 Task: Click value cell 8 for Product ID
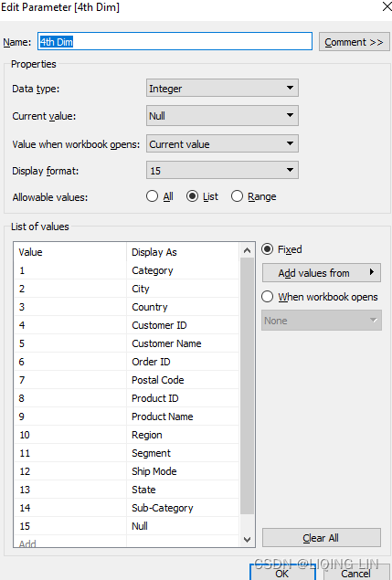click(x=70, y=398)
